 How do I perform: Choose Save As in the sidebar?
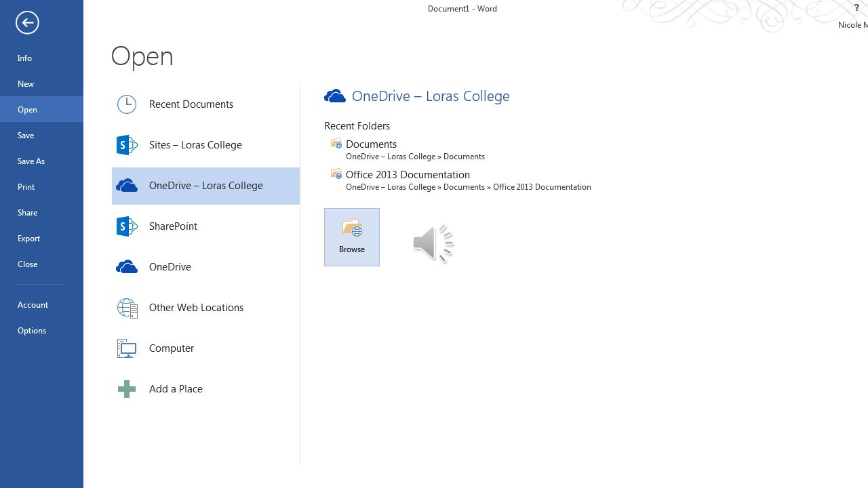[41, 161]
